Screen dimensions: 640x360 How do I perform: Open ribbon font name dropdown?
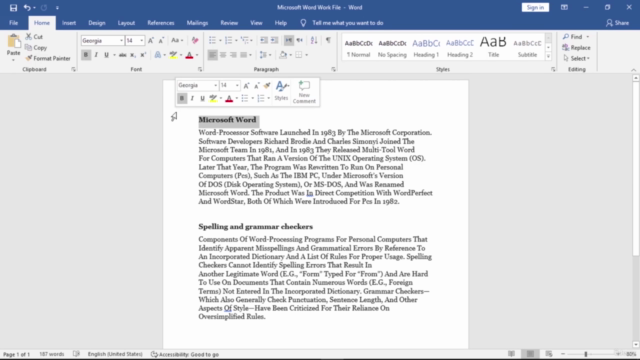point(121,41)
